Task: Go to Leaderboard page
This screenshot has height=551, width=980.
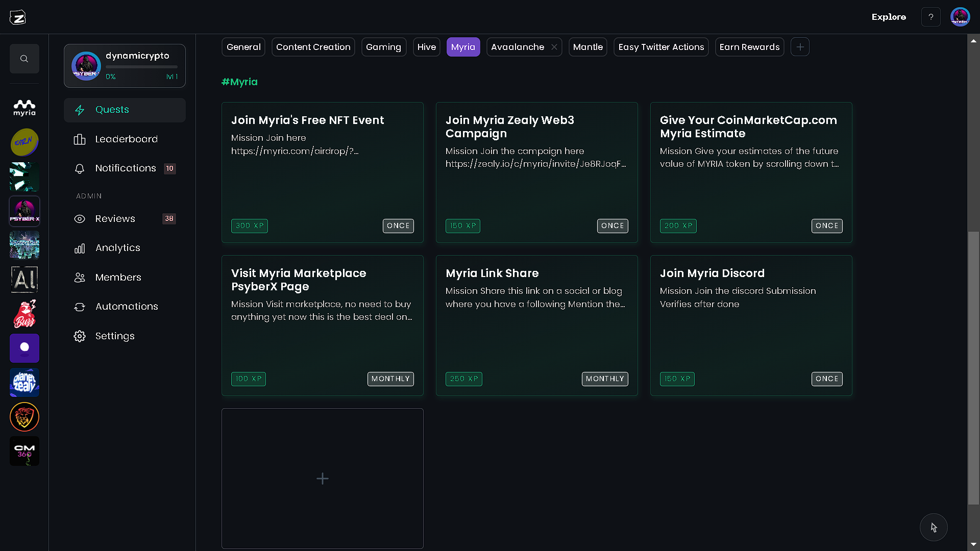Action: tap(125, 139)
